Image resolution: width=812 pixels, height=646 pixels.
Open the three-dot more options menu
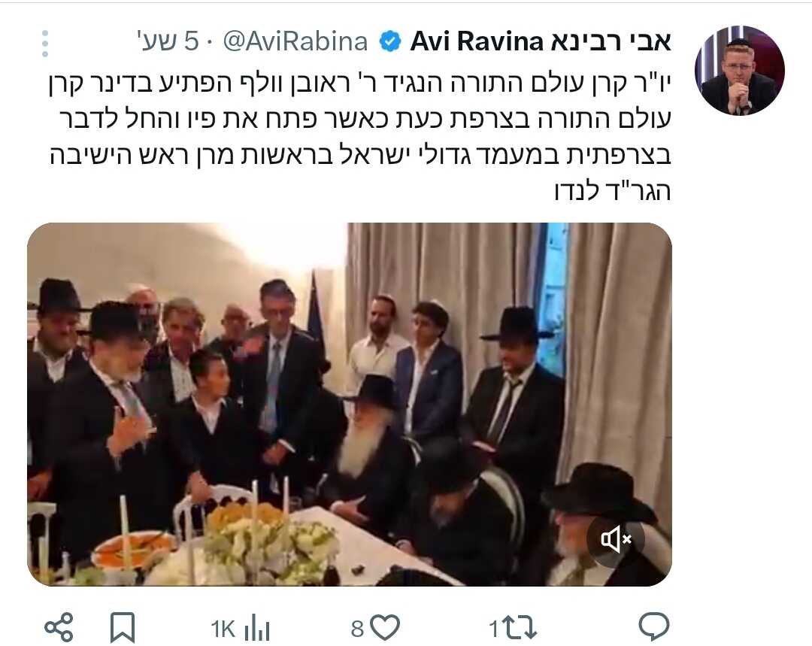(45, 43)
